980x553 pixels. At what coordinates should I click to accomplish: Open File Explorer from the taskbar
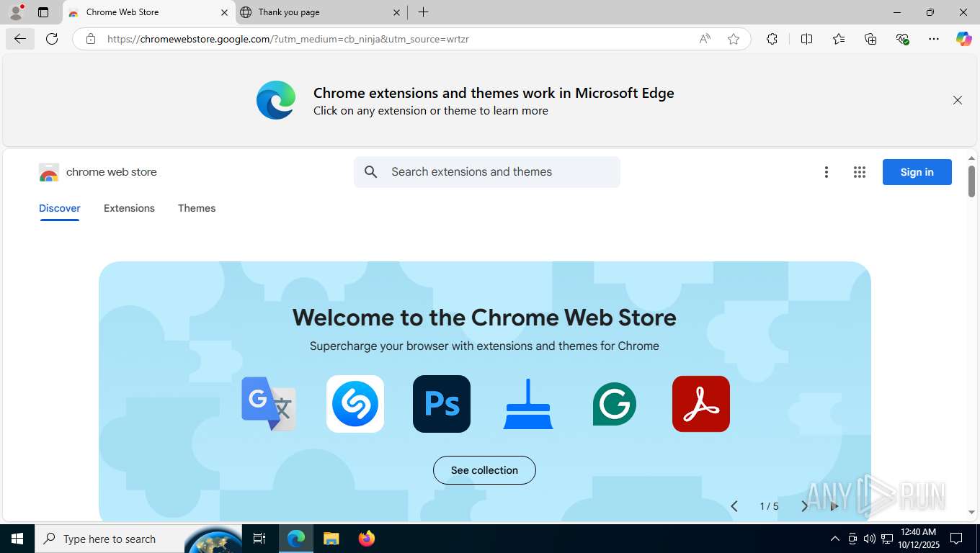331,539
